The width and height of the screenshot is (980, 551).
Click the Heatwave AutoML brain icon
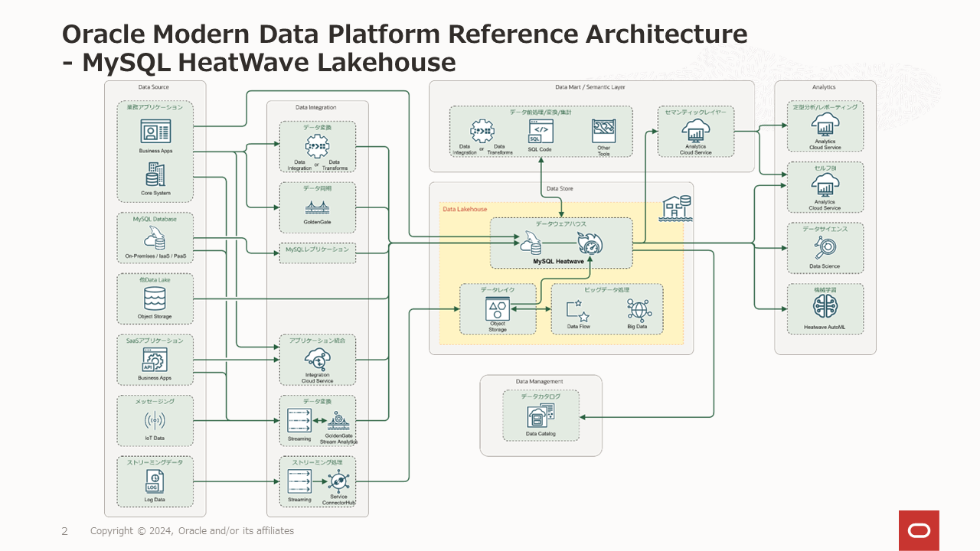[825, 307]
